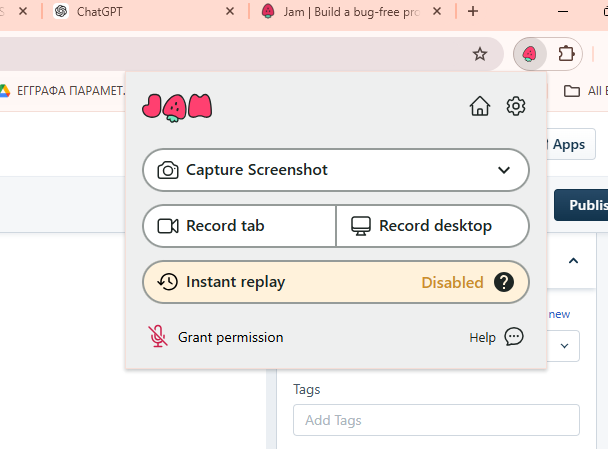608x449 pixels.
Task: Open Help chat bubble icon
Action: tap(514, 337)
